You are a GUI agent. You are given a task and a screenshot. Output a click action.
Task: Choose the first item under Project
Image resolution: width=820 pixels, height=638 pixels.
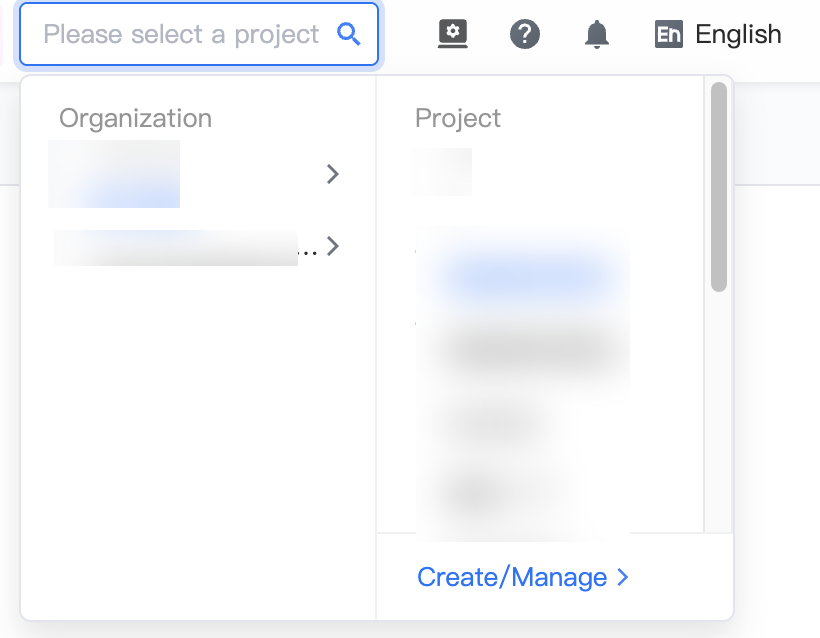[x=442, y=172]
